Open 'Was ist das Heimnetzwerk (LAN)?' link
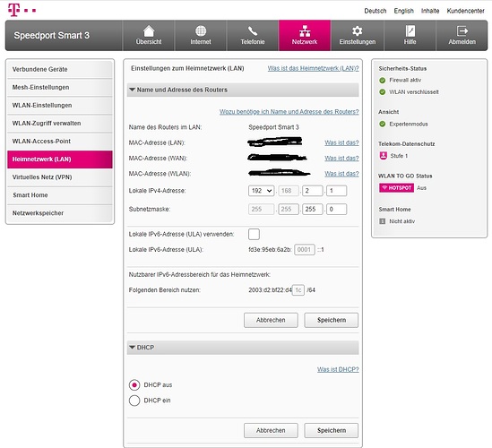This screenshot has width=492, height=448. pyautogui.click(x=313, y=68)
